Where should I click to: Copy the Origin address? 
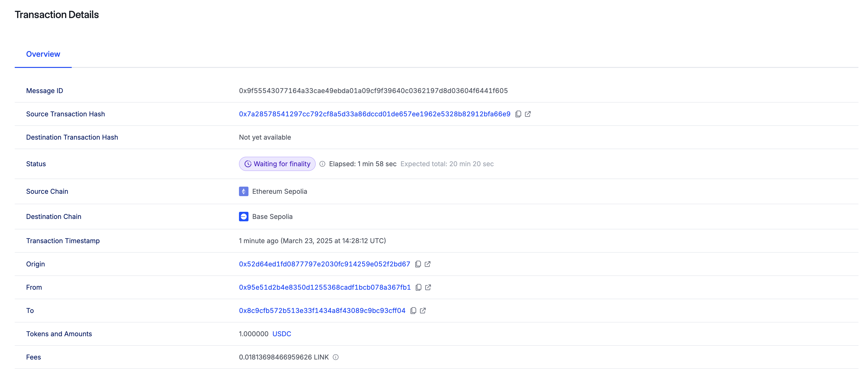pyautogui.click(x=418, y=264)
